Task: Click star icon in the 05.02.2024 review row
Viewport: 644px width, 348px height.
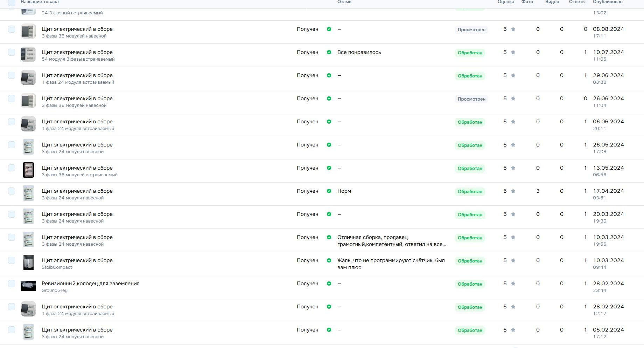Action: pyautogui.click(x=513, y=330)
